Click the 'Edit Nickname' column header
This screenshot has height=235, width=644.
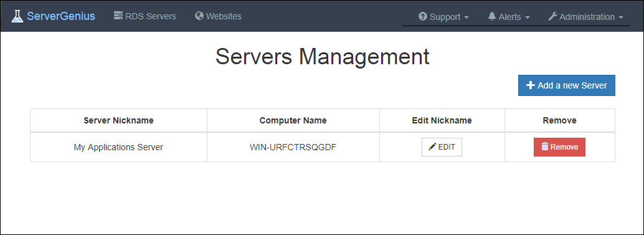click(442, 120)
